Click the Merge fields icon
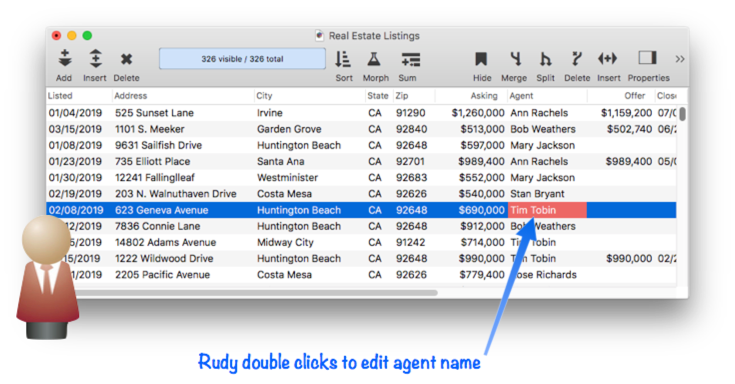Image resolution: width=735 pixels, height=384 pixels. tap(515, 59)
